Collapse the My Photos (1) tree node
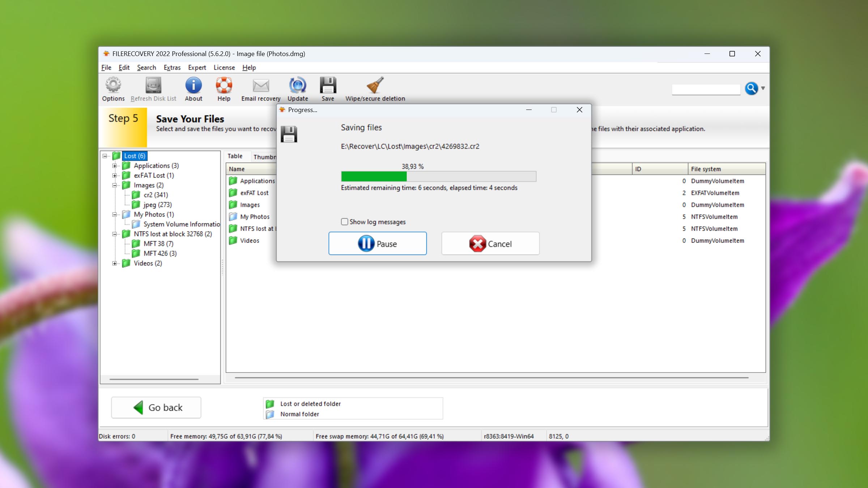This screenshot has width=868, height=488. (x=115, y=214)
